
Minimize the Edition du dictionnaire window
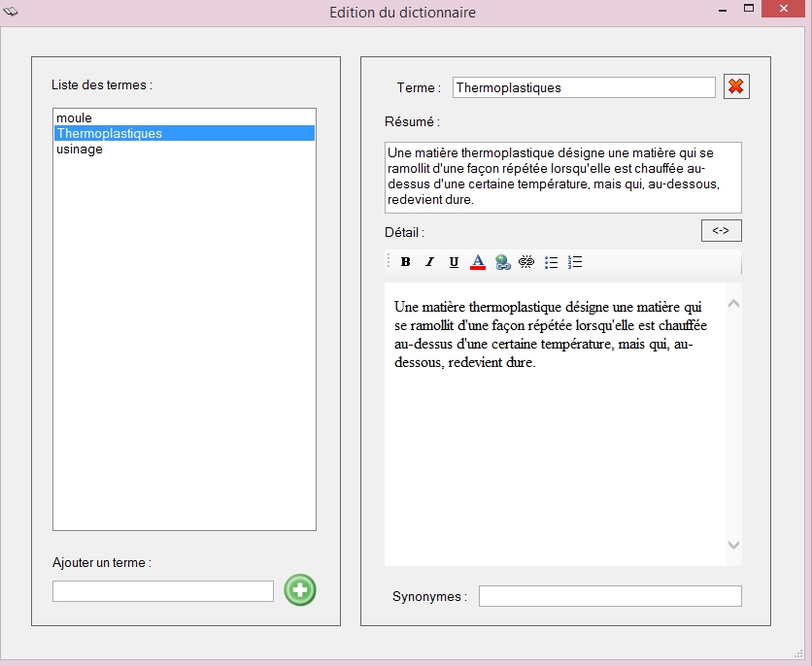[723, 10]
